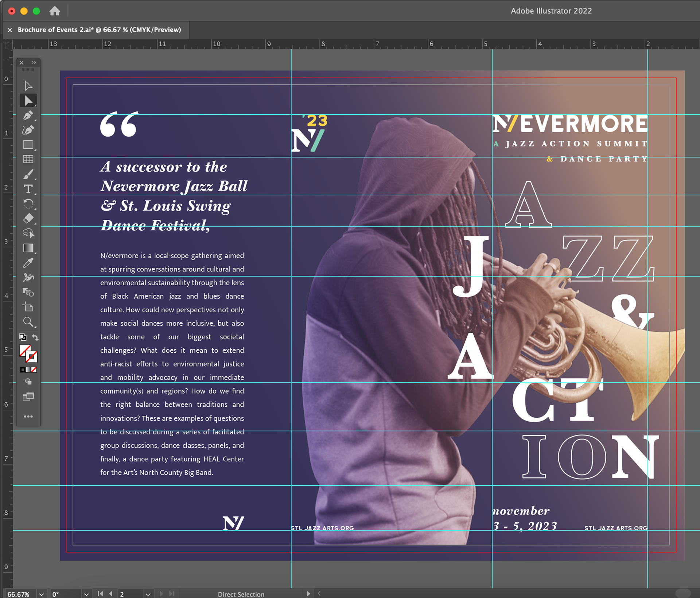The width and height of the screenshot is (700, 598).
Task: Open the rotate view angle dropdown
Action: tap(86, 594)
